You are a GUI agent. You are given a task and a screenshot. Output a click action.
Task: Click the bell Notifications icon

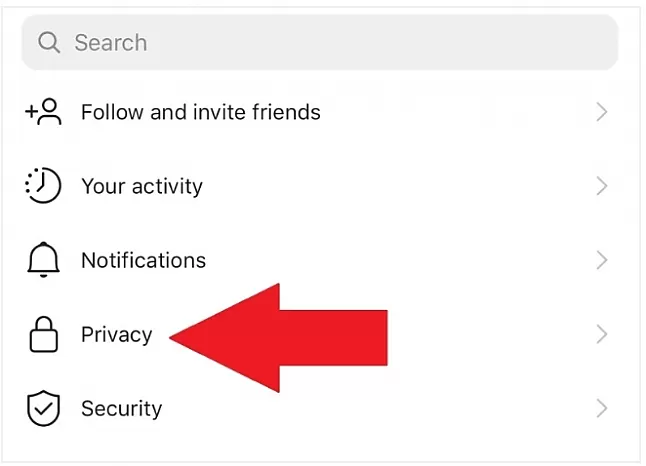click(43, 260)
